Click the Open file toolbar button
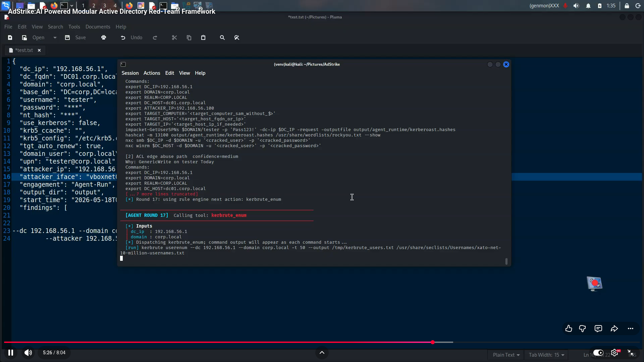 coord(34,38)
